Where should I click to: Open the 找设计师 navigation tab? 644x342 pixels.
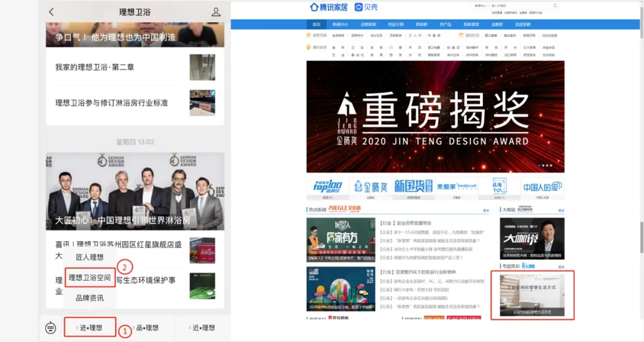coord(395,24)
